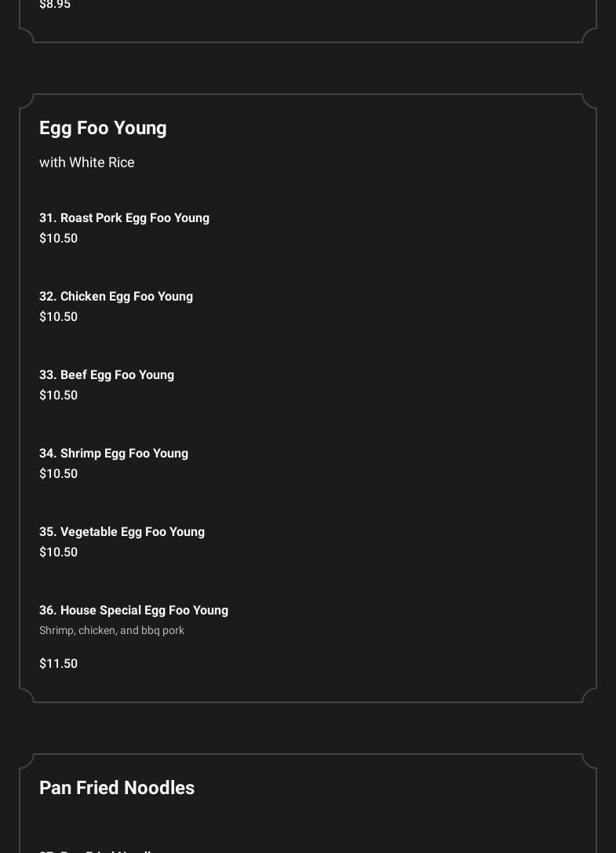Pick 36. House Special Egg Foo Young

[133, 611]
